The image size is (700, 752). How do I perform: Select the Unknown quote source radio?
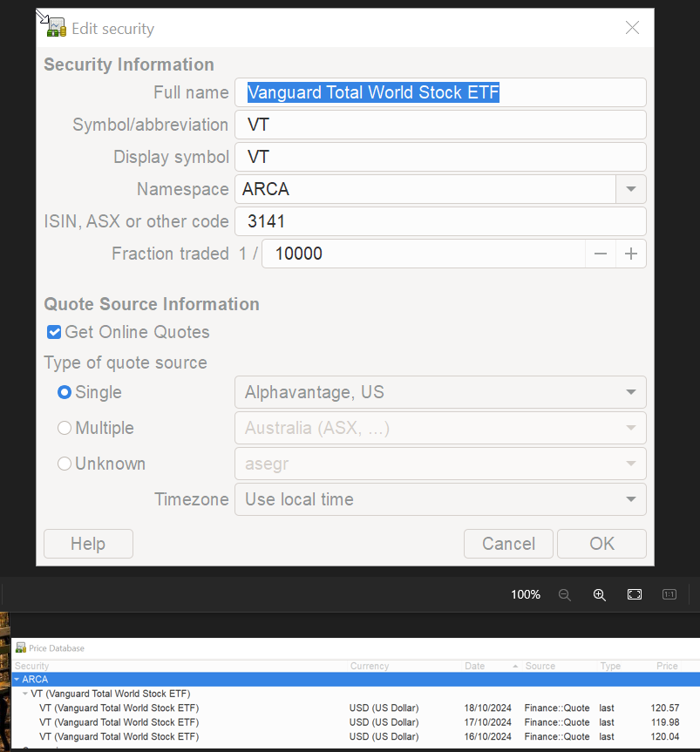click(65, 464)
